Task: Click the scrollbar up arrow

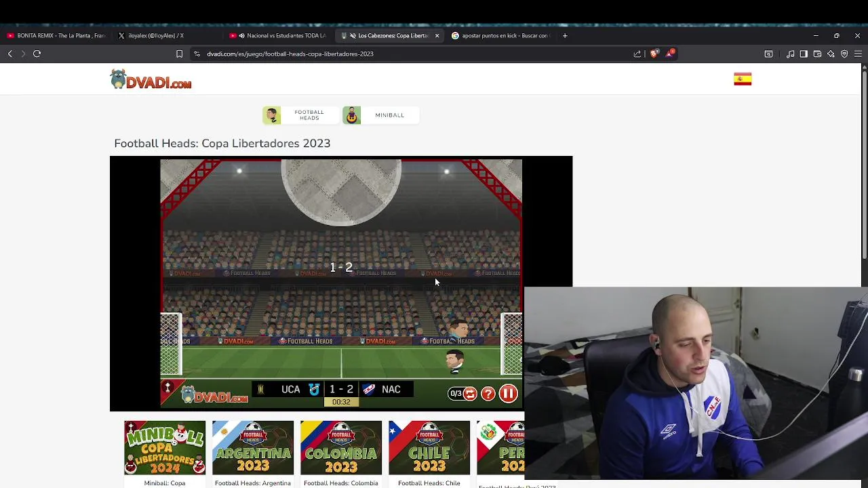Action: 864,66
